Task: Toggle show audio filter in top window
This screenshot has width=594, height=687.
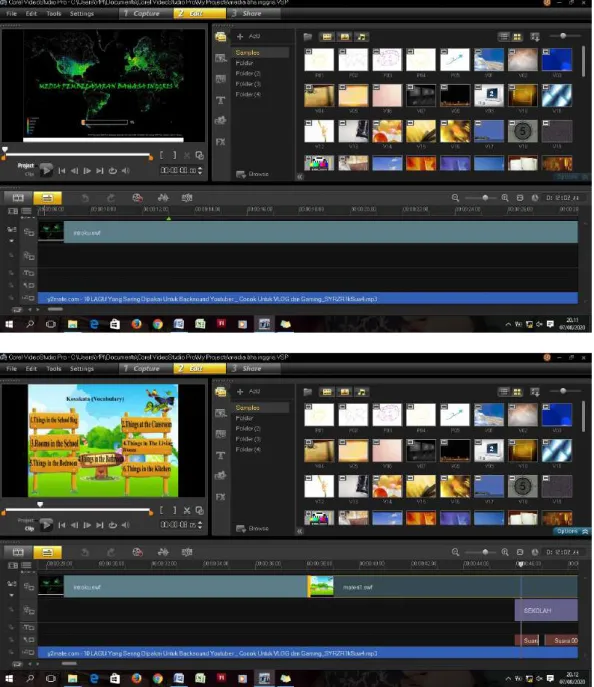Action: pos(361,37)
